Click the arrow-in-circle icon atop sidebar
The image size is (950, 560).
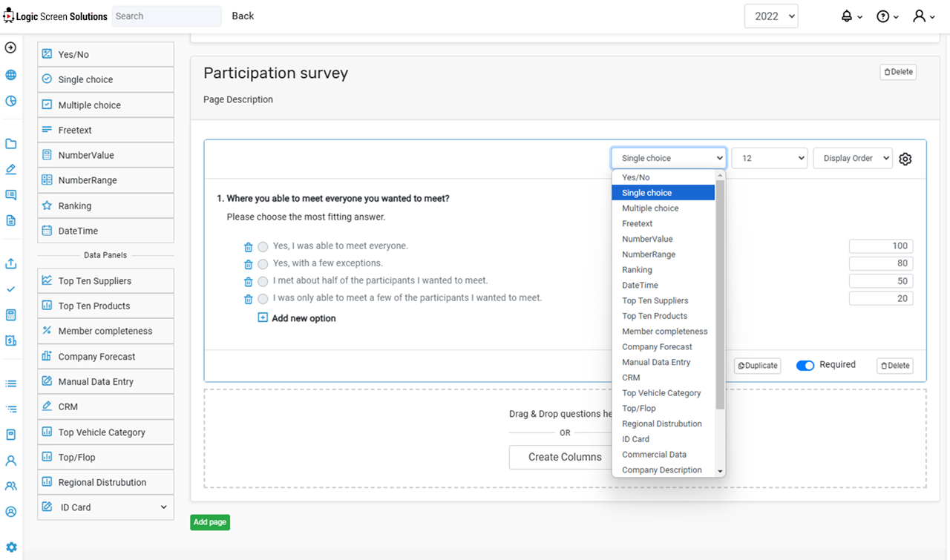[x=10, y=47]
